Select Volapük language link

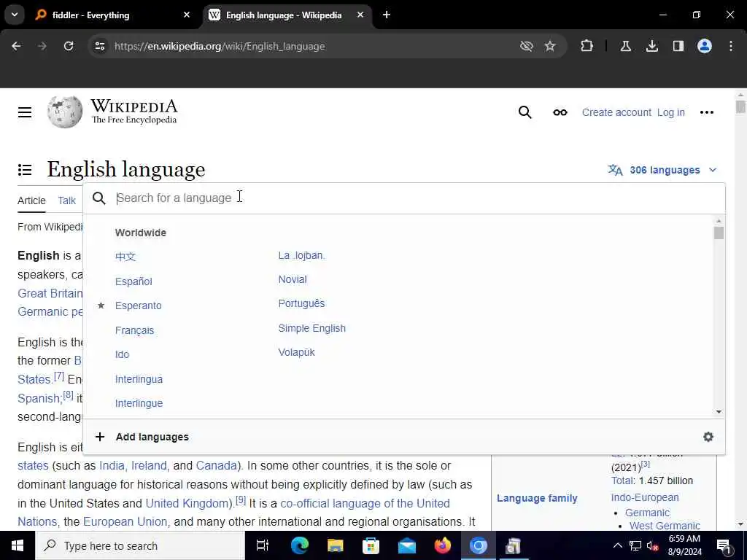(x=296, y=352)
